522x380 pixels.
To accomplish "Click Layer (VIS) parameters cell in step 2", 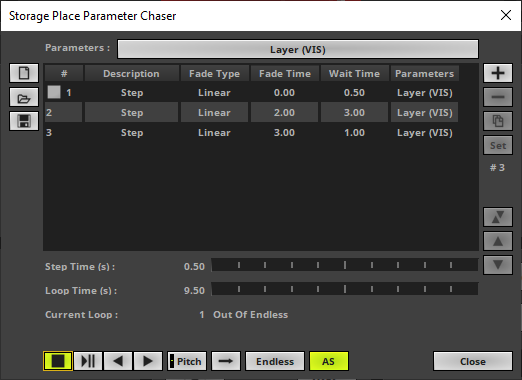I will (x=425, y=112).
